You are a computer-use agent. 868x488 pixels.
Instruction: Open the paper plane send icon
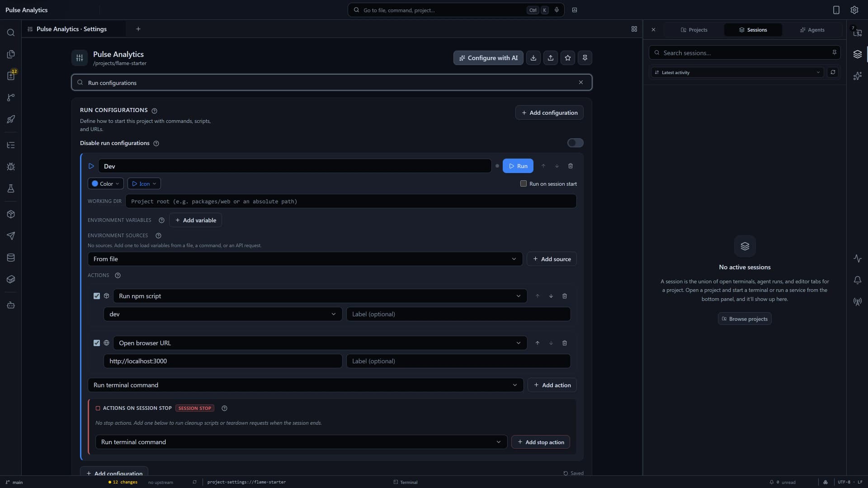pyautogui.click(x=11, y=236)
